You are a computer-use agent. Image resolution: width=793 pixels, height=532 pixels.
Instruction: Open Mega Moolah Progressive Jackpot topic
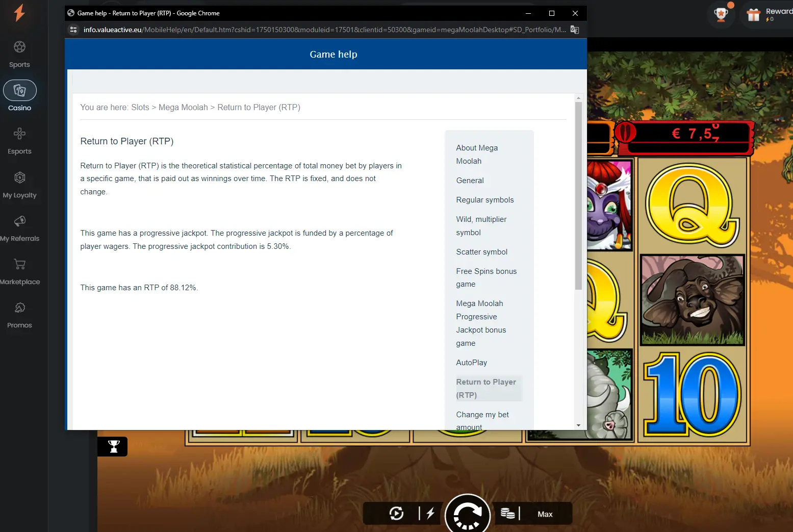pyautogui.click(x=481, y=323)
